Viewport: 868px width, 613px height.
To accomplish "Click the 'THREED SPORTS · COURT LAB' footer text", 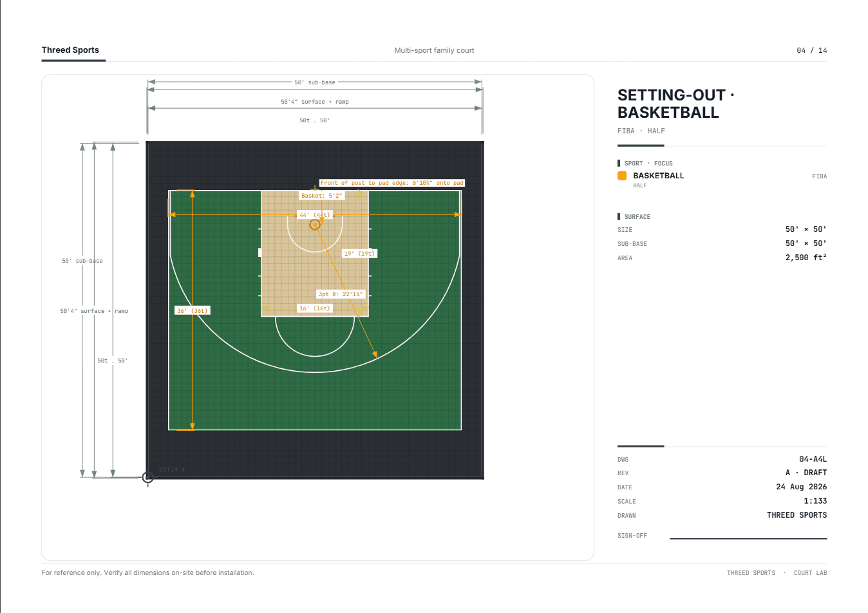I will (x=777, y=573).
